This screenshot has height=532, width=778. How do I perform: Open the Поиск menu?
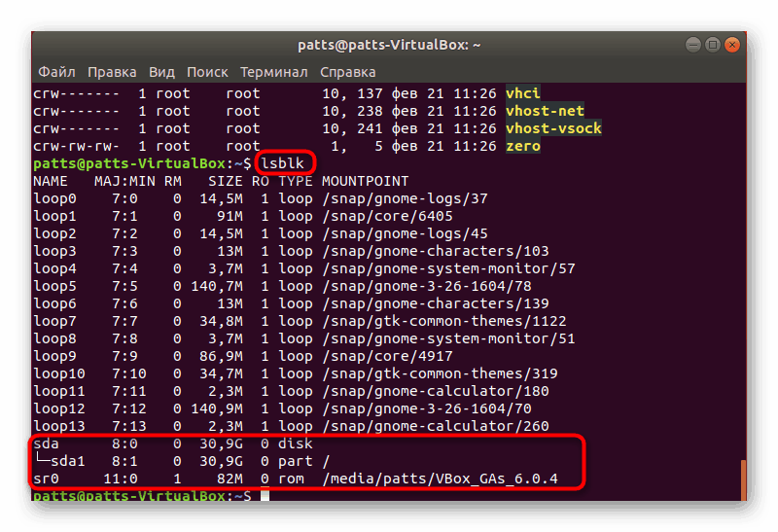pos(207,72)
